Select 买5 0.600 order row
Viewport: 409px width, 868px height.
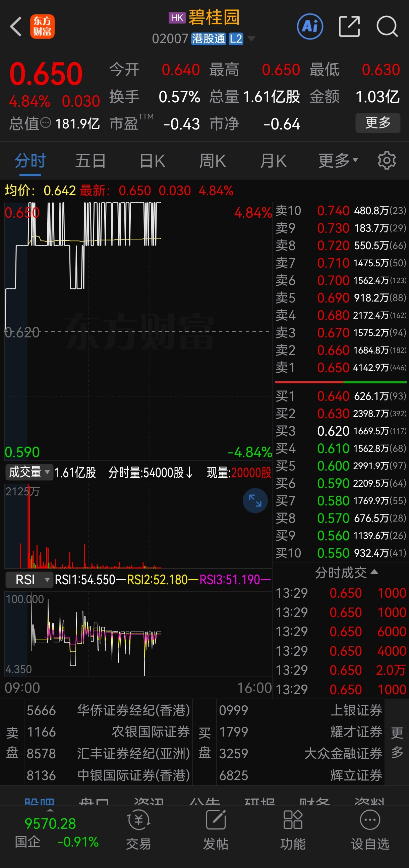click(x=341, y=466)
